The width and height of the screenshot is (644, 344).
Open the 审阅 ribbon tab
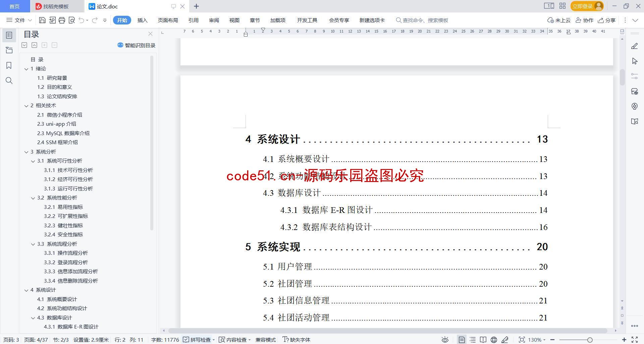pos(214,20)
